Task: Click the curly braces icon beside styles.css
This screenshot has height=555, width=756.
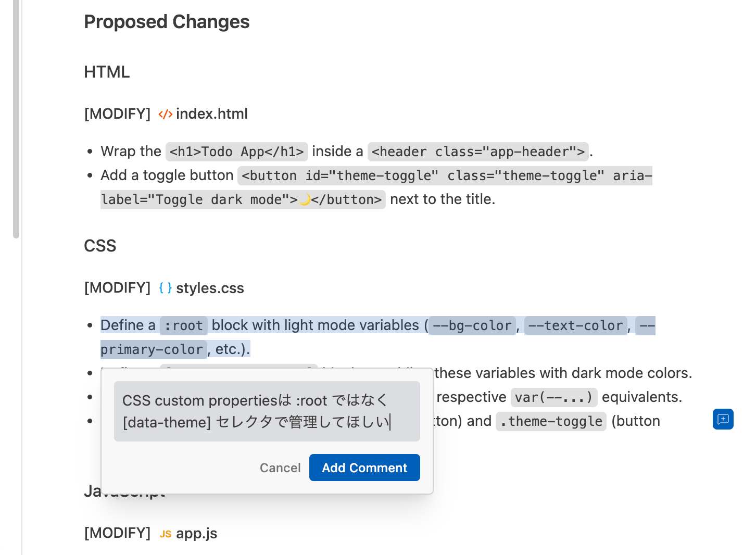Action: click(165, 288)
